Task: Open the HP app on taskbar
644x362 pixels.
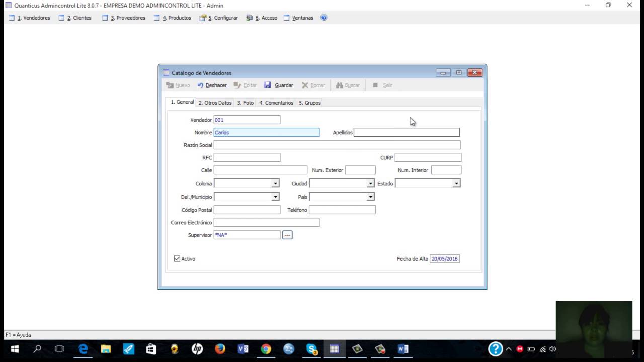Action: point(197,349)
